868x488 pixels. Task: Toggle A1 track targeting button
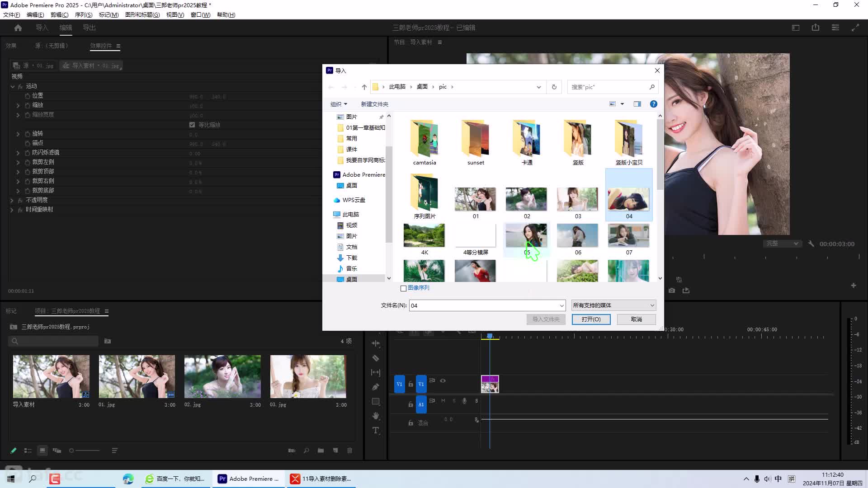421,404
